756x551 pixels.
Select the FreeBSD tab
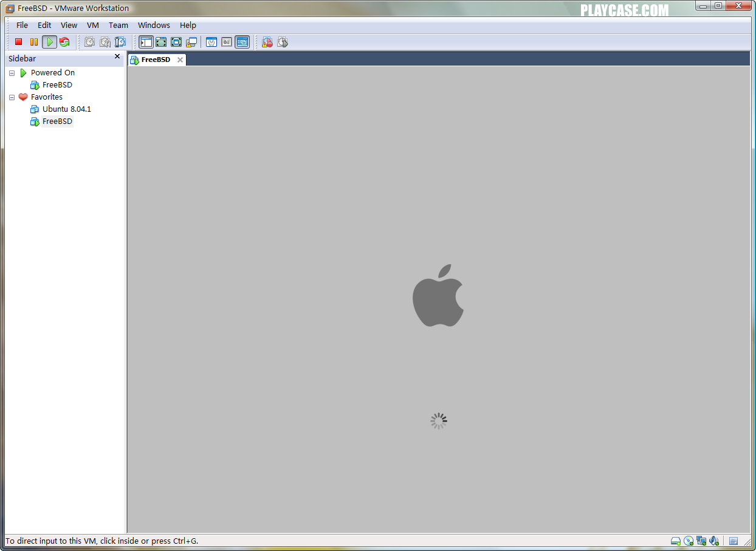(156, 60)
